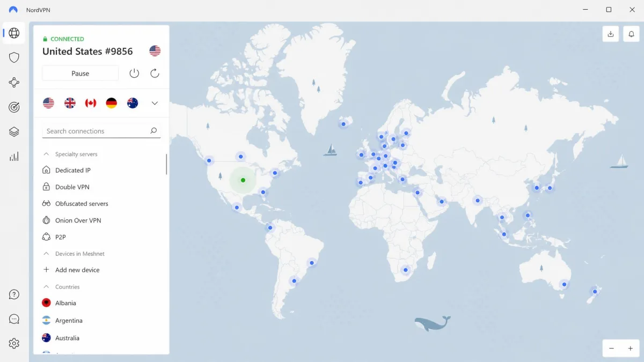Expand the quick-connect flags chevron

click(x=155, y=103)
